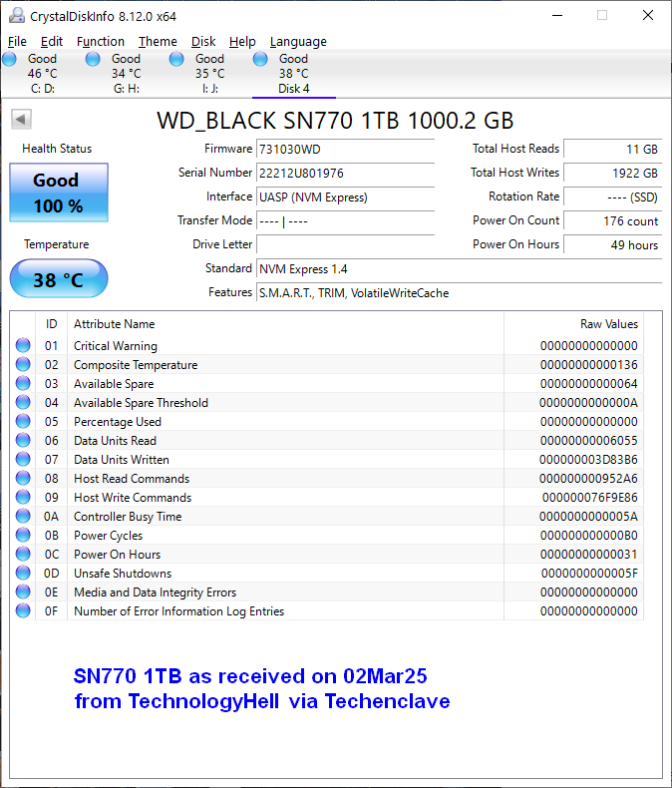The image size is (672, 788).
Task: Switch to the C: D: disk tab
Action: click(x=42, y=74)
